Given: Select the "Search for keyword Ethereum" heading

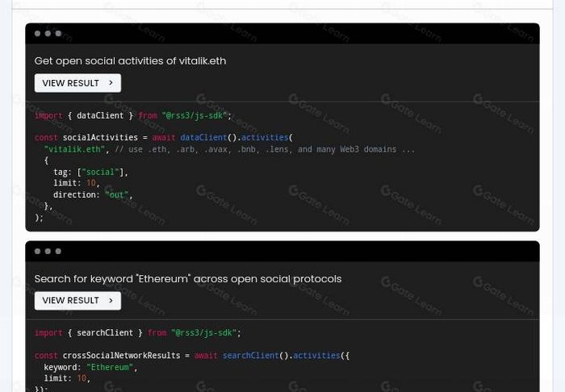Looking at the screenshot, I should pos(187,279).
